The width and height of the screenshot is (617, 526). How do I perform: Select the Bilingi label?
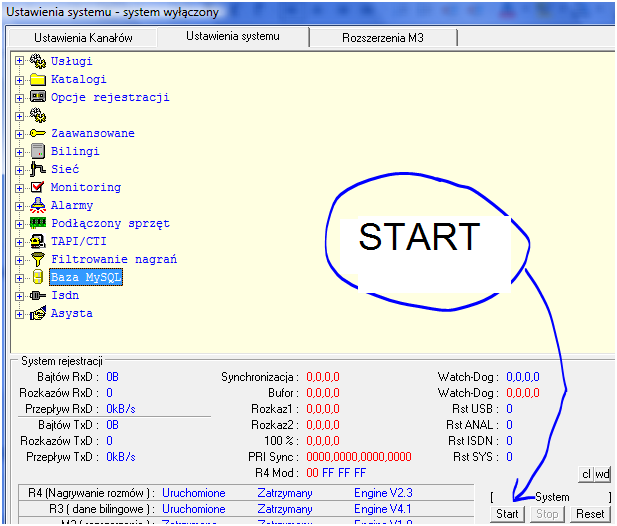coord(75,151)
